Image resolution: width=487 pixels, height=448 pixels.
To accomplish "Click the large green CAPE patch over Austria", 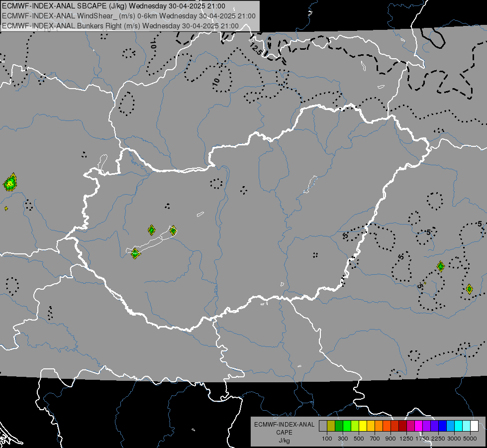I will pyautogui.click(x=10, y=183).
